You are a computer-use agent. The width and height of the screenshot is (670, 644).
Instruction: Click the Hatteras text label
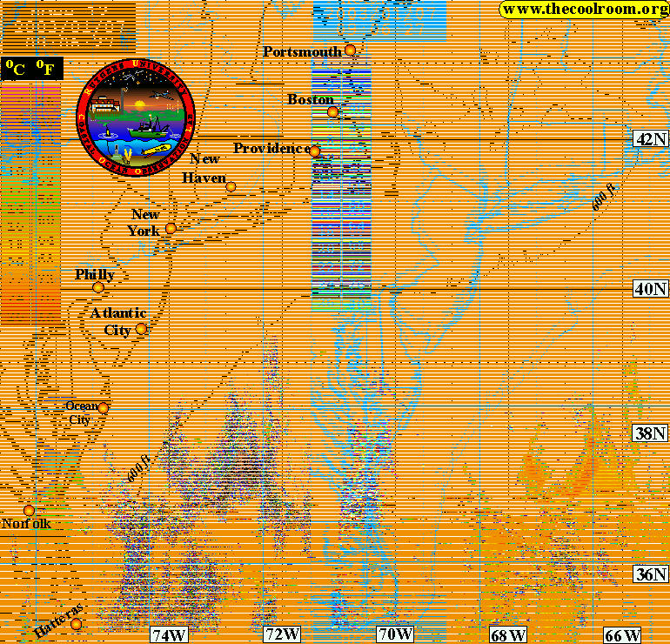(x=57, y=621)
